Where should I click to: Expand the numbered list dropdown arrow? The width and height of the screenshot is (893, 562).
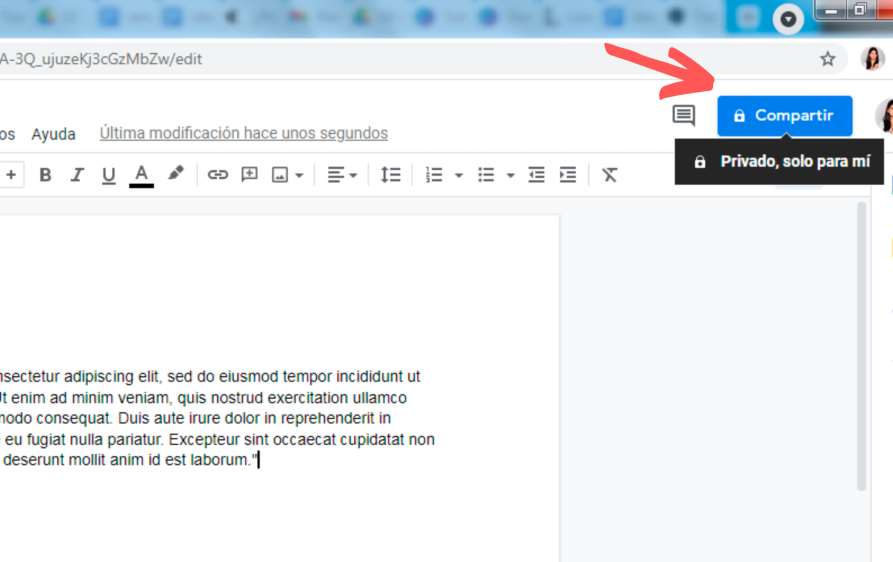point(459,175)
